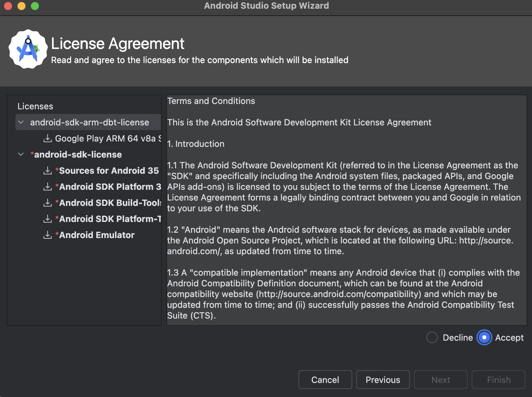
Task: Select Android SDK Build-Tools item
Action: 108,203
